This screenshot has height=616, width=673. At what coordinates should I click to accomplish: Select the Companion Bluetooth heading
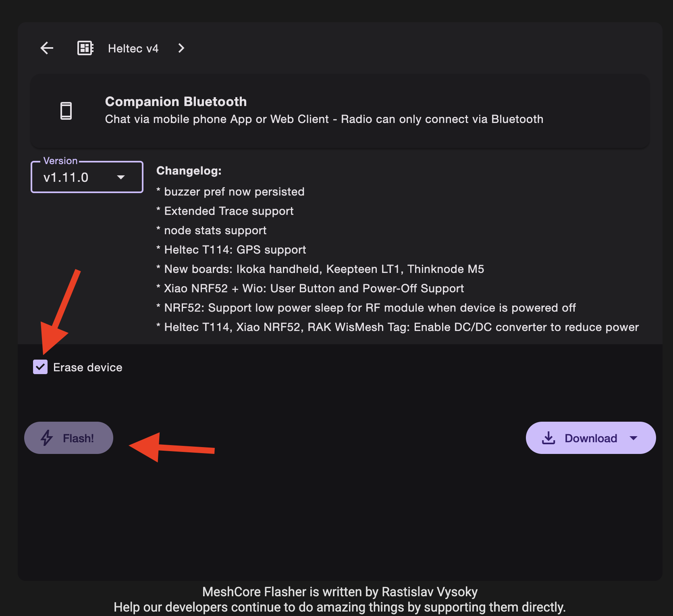(x=176, y=102)
